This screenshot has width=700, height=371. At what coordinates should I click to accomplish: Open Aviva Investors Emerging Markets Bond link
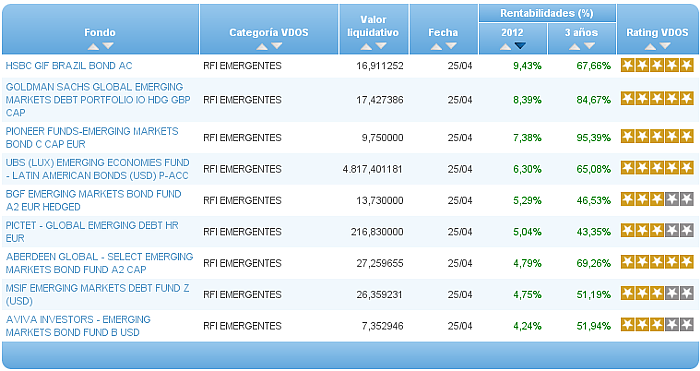pyautogui.click(x=78, y=325)
